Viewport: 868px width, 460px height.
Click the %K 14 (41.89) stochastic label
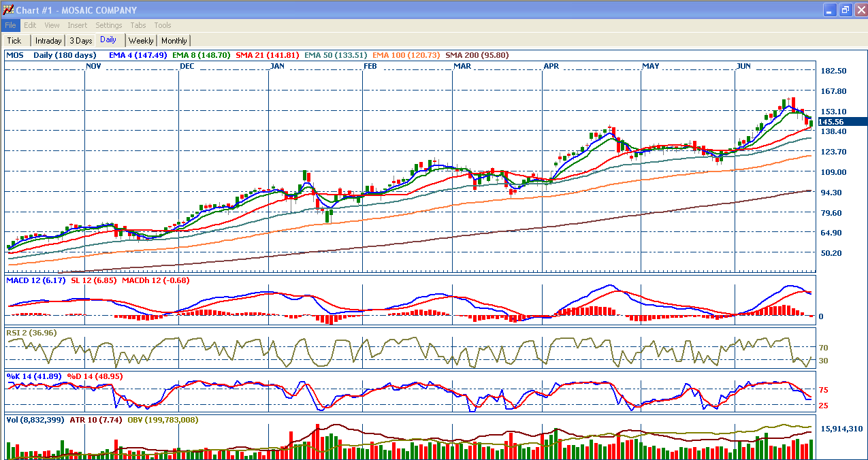[x=34, y=376]
